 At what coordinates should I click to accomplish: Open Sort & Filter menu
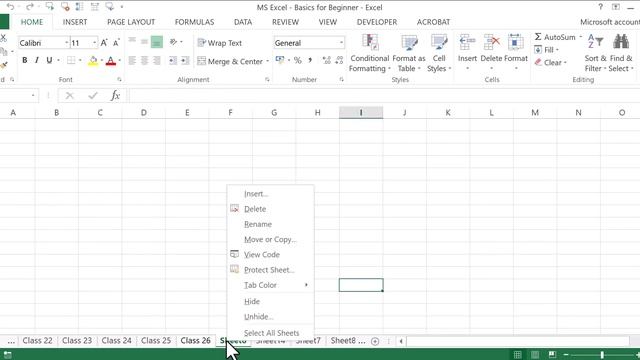pos(596,53)
